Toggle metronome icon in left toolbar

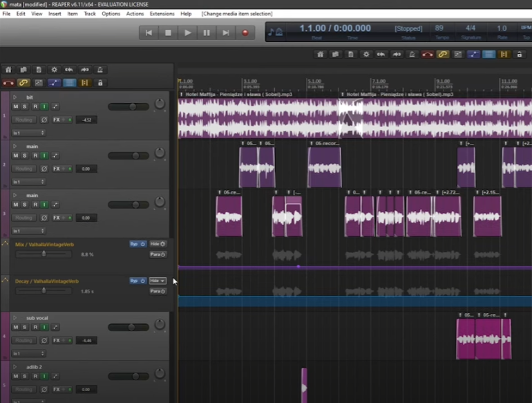click(99, 70)
